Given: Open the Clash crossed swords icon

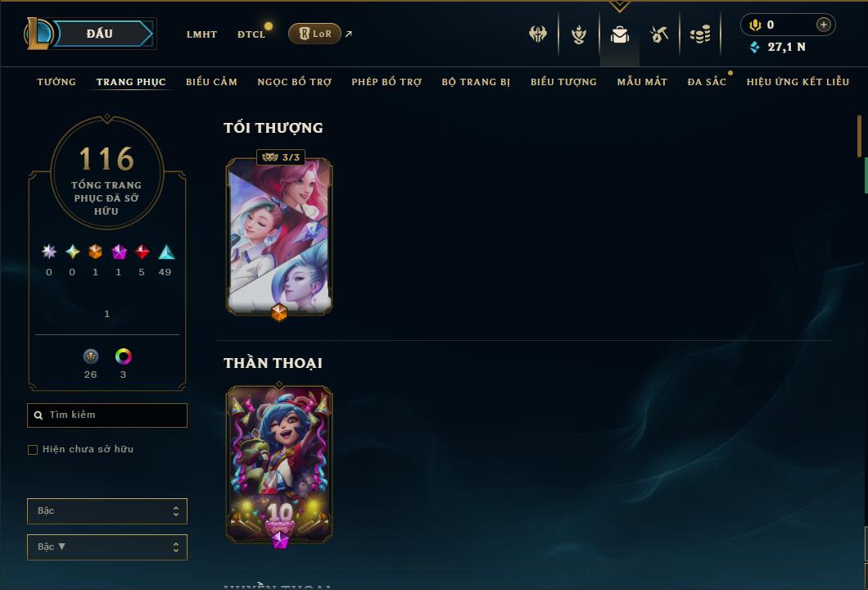Looking at the screenshot, I should [x=537, y=34].
